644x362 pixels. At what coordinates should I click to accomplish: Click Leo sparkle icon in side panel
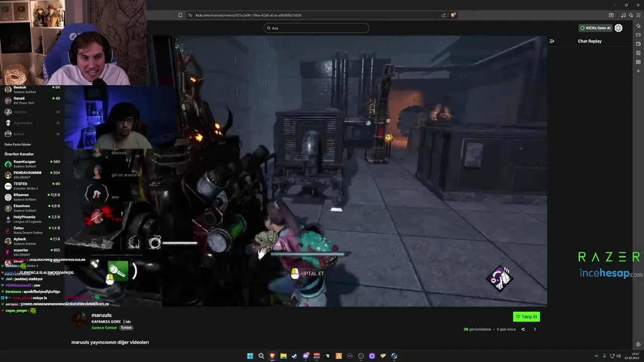638,26
